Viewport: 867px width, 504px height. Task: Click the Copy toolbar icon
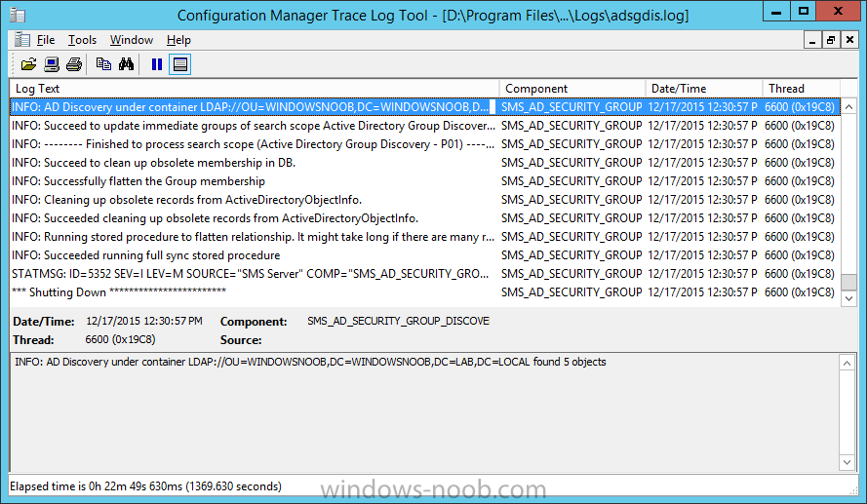[x=103, y=64]
